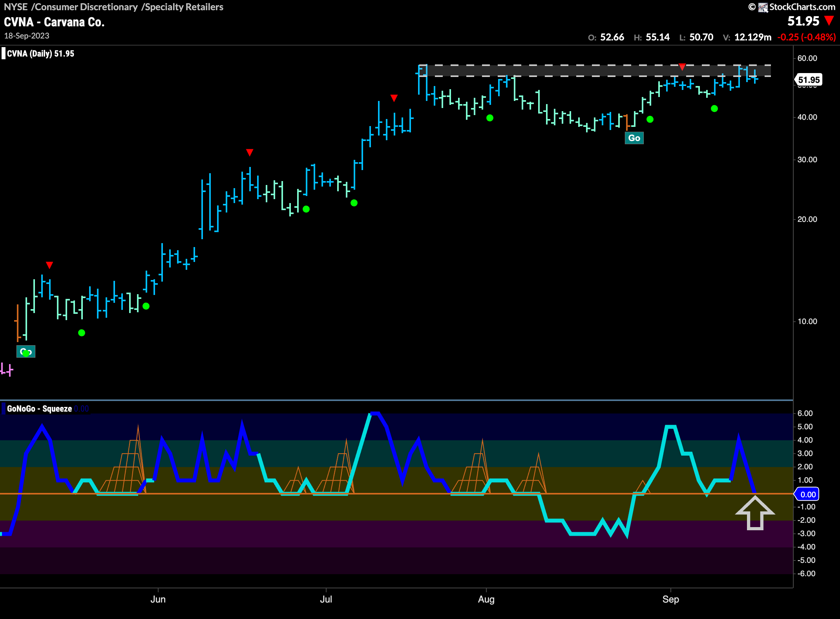Image resolution: width=840 pixels, height=619 pixels.
Task: Click the Aug date axis label
Action: 486,599
